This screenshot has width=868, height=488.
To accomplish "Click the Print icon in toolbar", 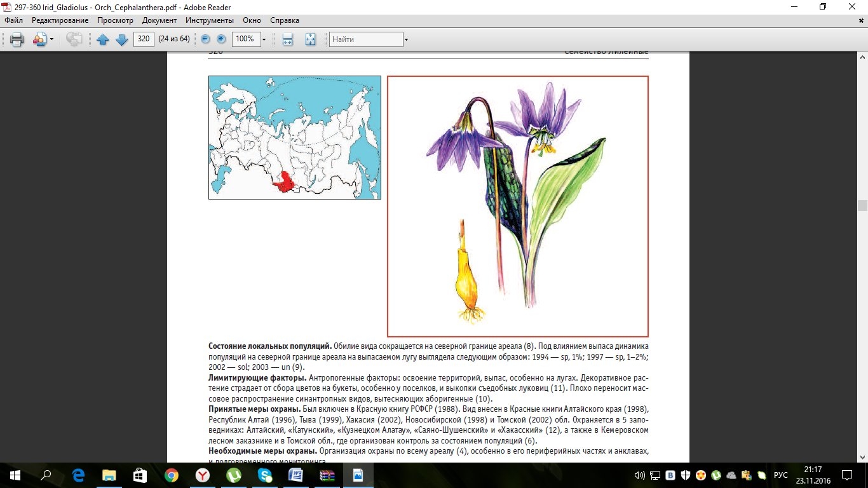I will click(x=17, y=39).
